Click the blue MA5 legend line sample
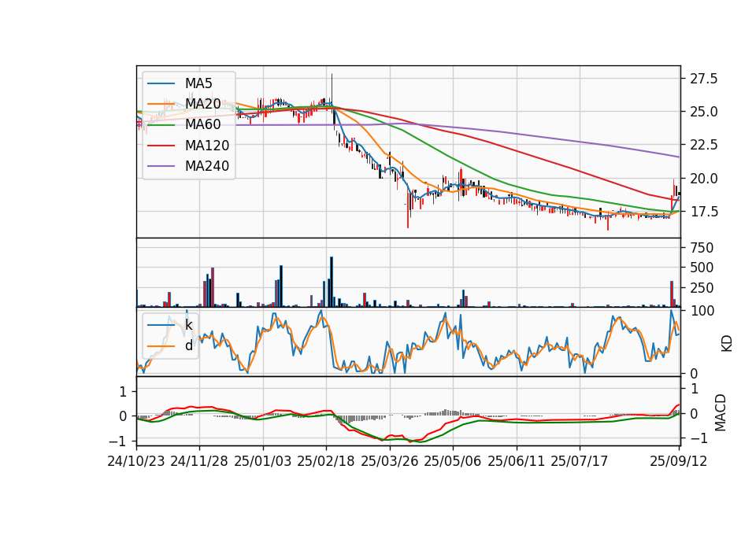 click(161, 83)
